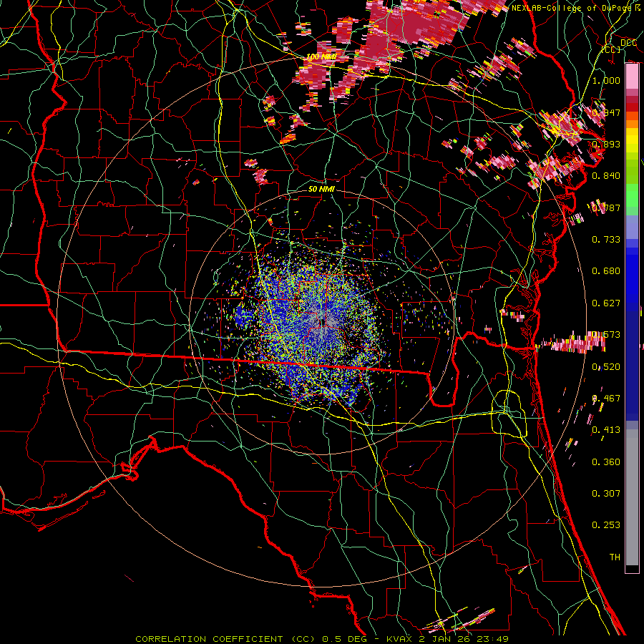This screenshot has height=644, width=644.
Task: Select the 0.733 scale value
Action: pyautogui.click(x=606, y=240)
